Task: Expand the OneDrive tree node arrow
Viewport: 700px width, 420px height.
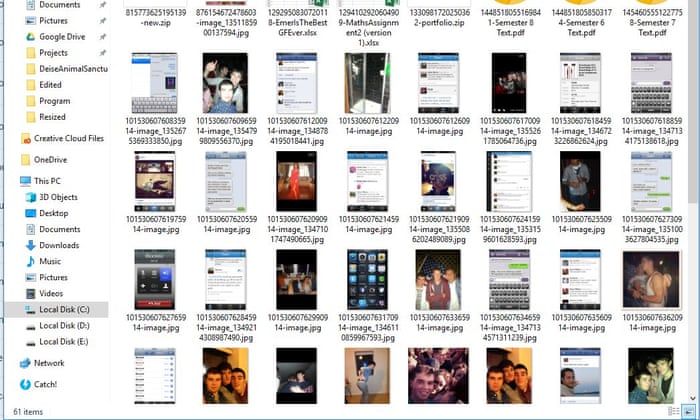Action: [x=9, y=159]
